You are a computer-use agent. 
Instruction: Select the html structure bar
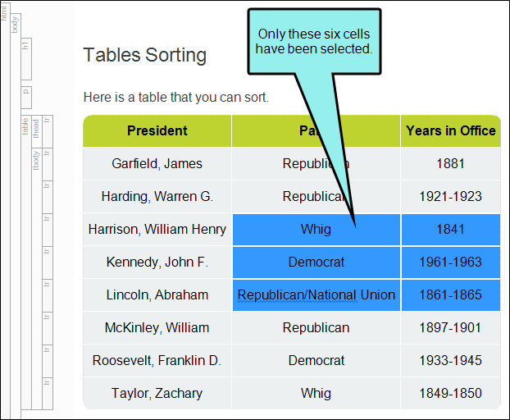tap(5, 211)
